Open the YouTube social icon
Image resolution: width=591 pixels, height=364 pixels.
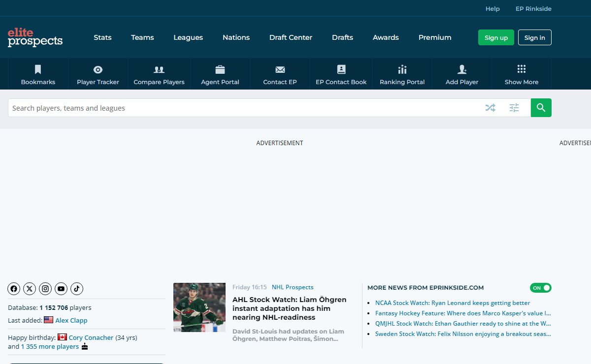[61, 289]
